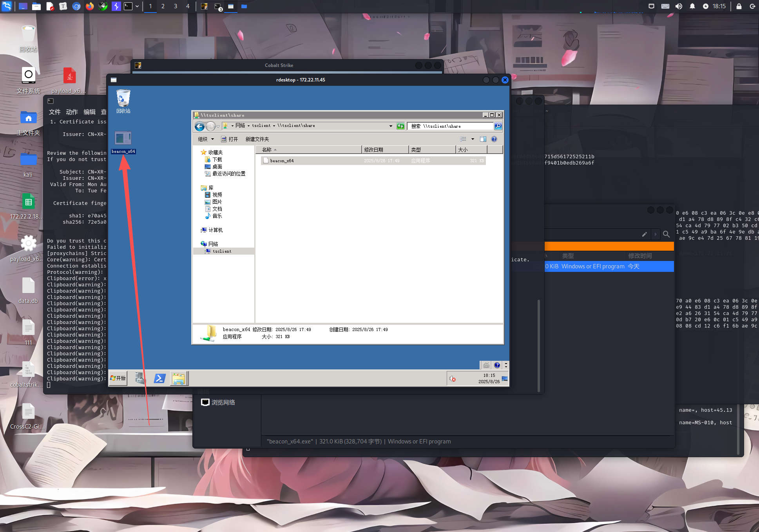Open the 文件 menu in terminal

point(54,112)
